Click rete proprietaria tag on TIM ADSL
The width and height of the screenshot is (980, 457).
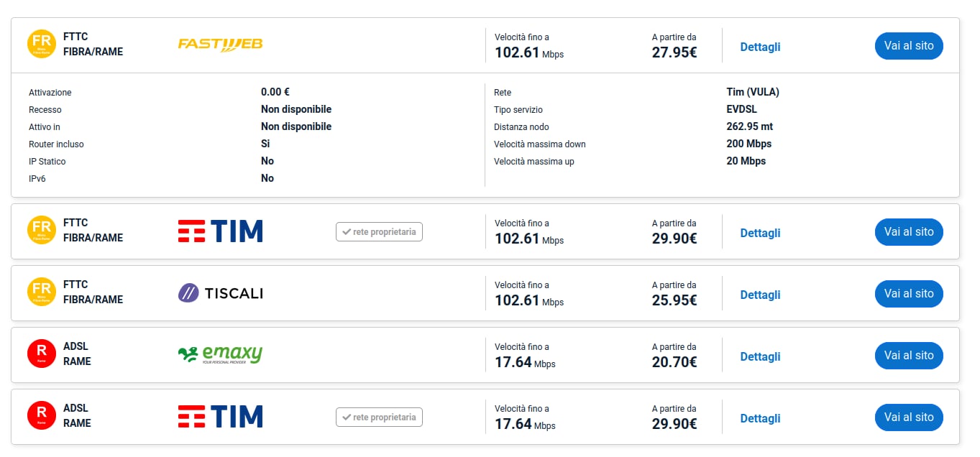point(379,417)
